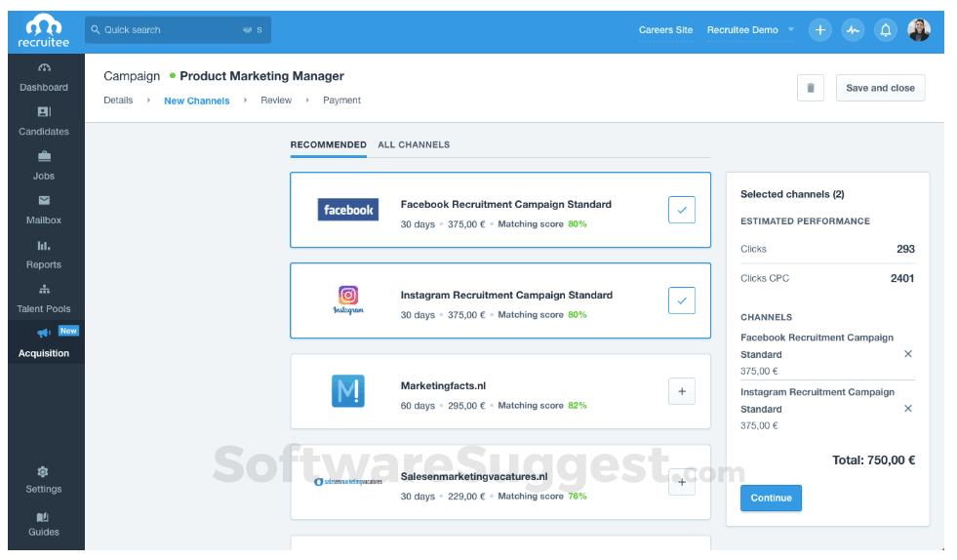The image size is (957, 560).
Task: Add Marketingfacts.nl channel
Action: pos(682,391)
